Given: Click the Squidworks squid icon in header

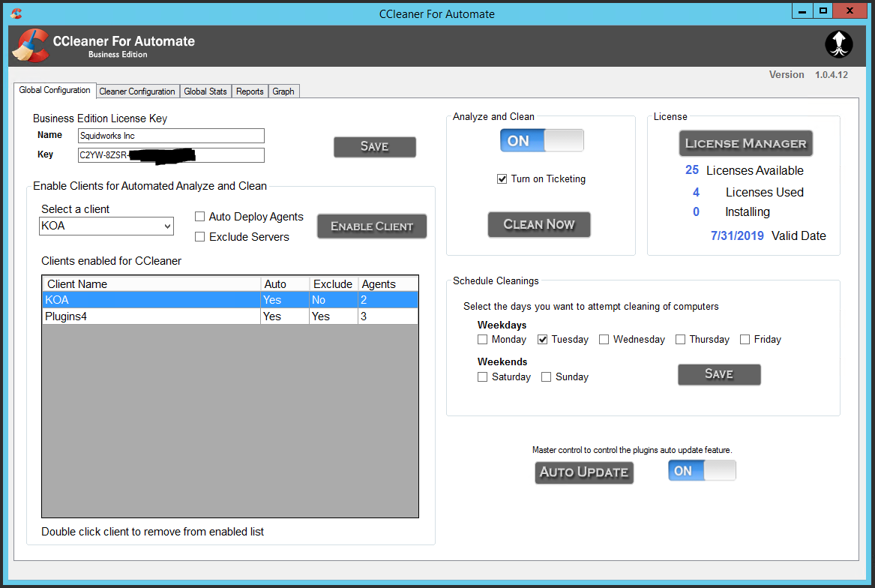Looking at the screenshot, I should [839, 44].
